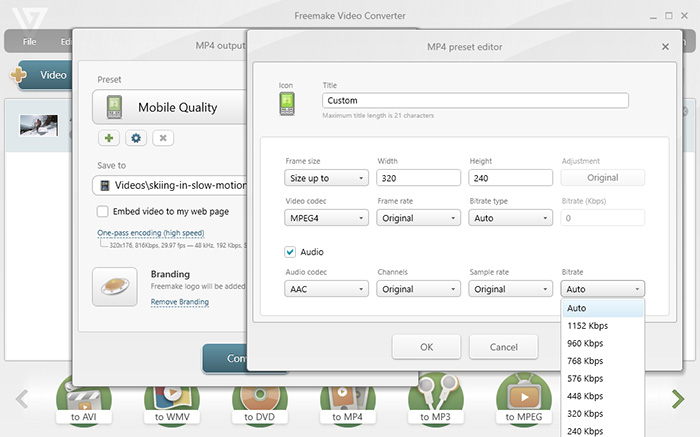Click OK in the preset editor

(426, 347)
